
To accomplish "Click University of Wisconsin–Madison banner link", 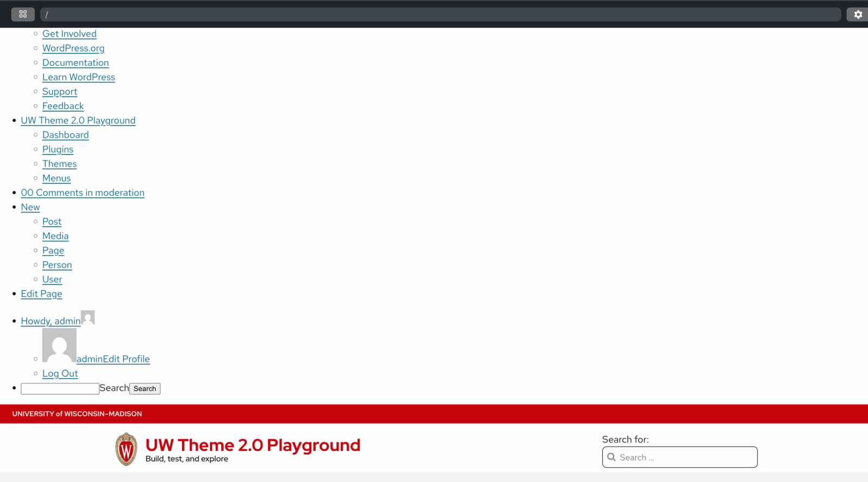I will [77, 414].
